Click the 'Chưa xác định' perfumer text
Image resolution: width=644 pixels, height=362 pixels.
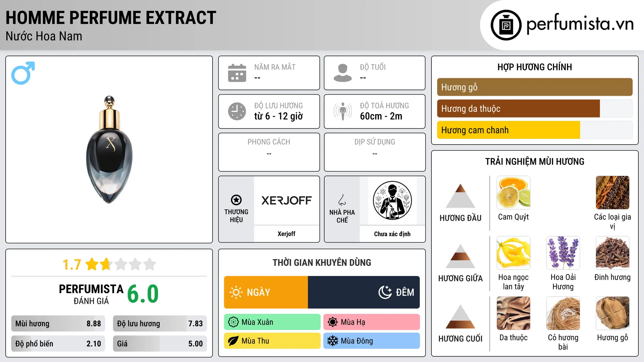pyautogui.click(x=392, y=234)
